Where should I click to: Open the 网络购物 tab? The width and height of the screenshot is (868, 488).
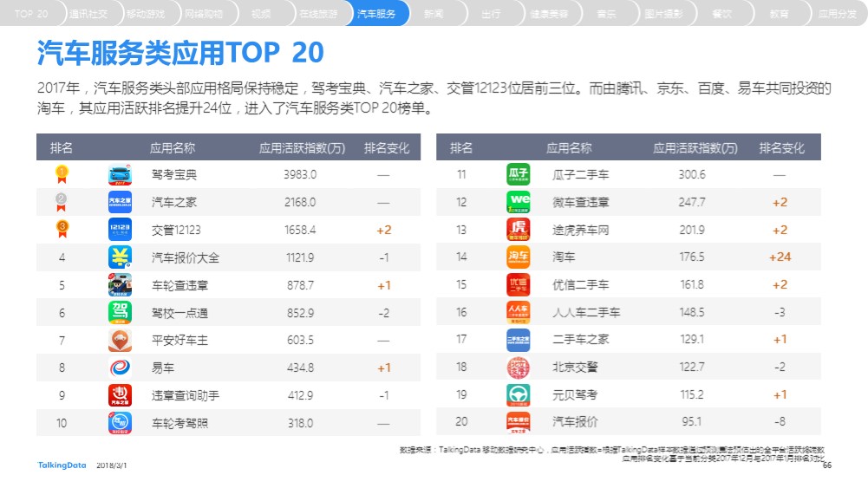(204, 14)
